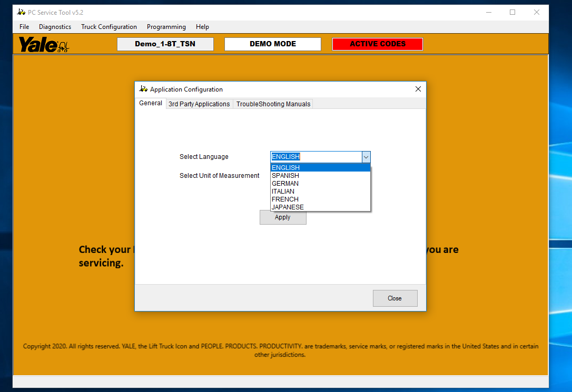Click the Apply button
This screenshot has width=572, height=392.
coord(283,217)
